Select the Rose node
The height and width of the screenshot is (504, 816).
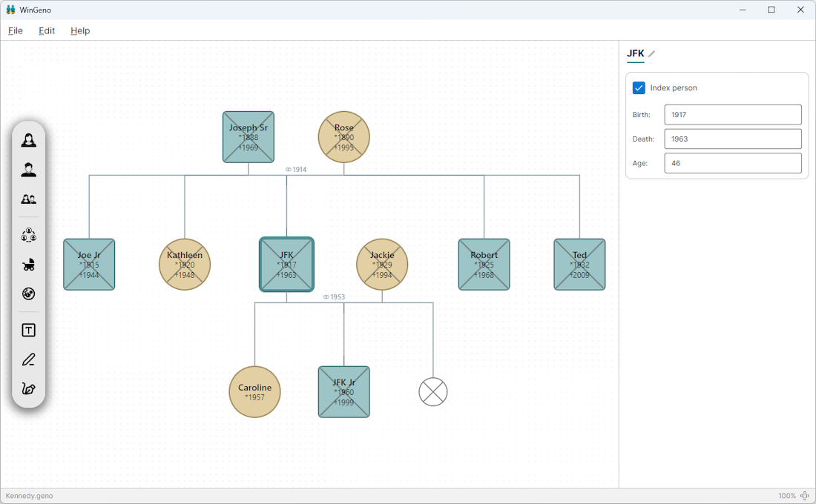pyautogui.click(x=344, y=137)
